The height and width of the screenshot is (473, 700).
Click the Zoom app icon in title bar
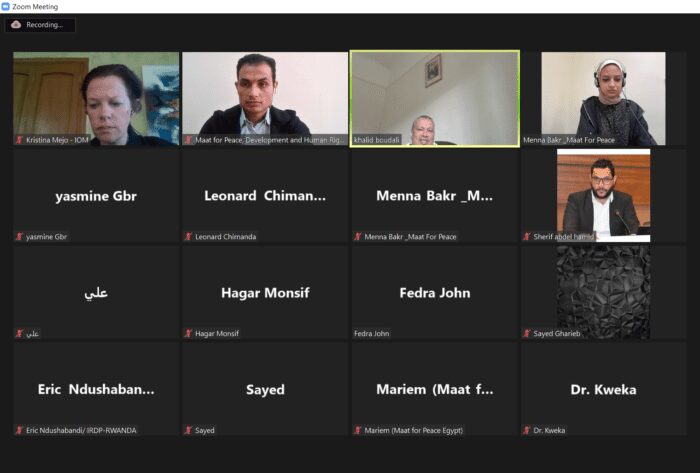(x=5, y=6)
